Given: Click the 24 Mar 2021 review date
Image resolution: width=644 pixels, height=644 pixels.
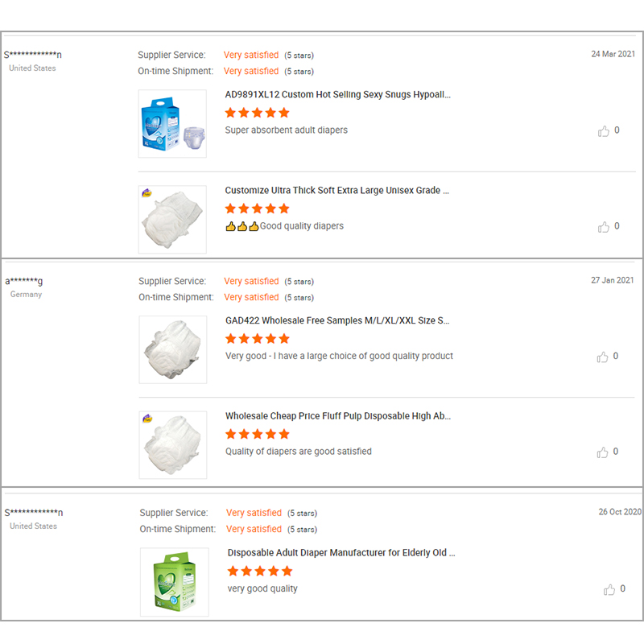Looking at the screenshot, I should coord(613,54).
